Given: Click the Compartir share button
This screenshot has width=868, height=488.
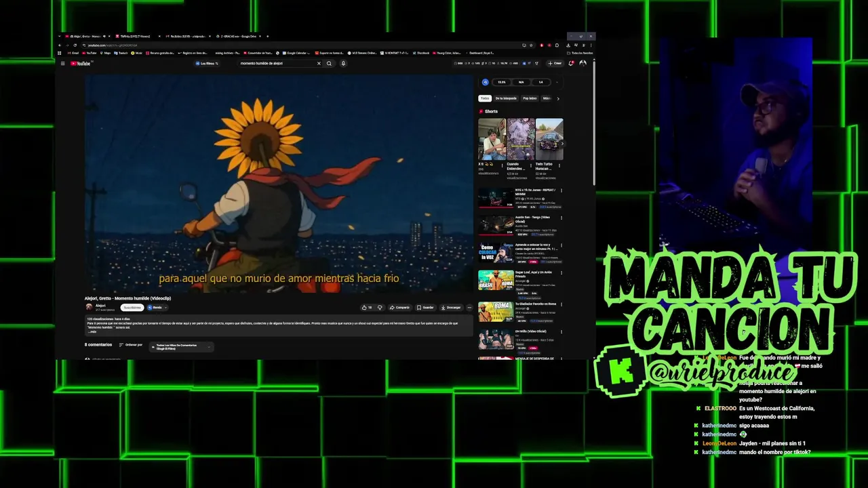Looking at the screenshot, I should tap(400, 308).
